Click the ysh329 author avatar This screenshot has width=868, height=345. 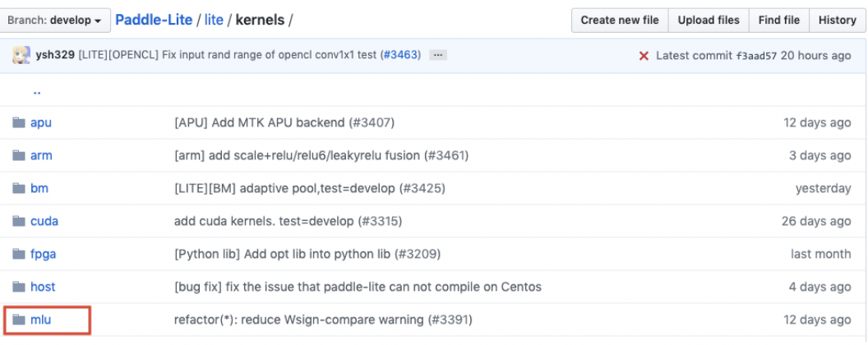(21, 55)
